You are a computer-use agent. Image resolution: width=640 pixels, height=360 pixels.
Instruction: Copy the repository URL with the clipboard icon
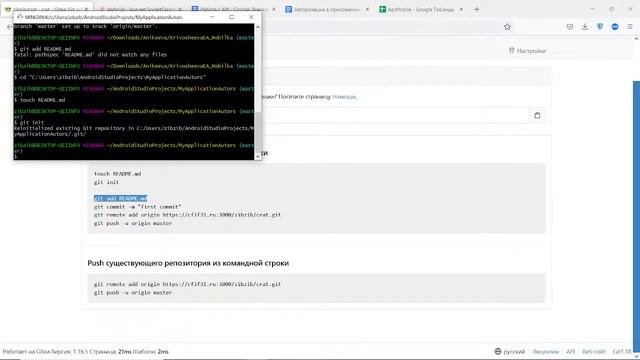pos(537,116)
